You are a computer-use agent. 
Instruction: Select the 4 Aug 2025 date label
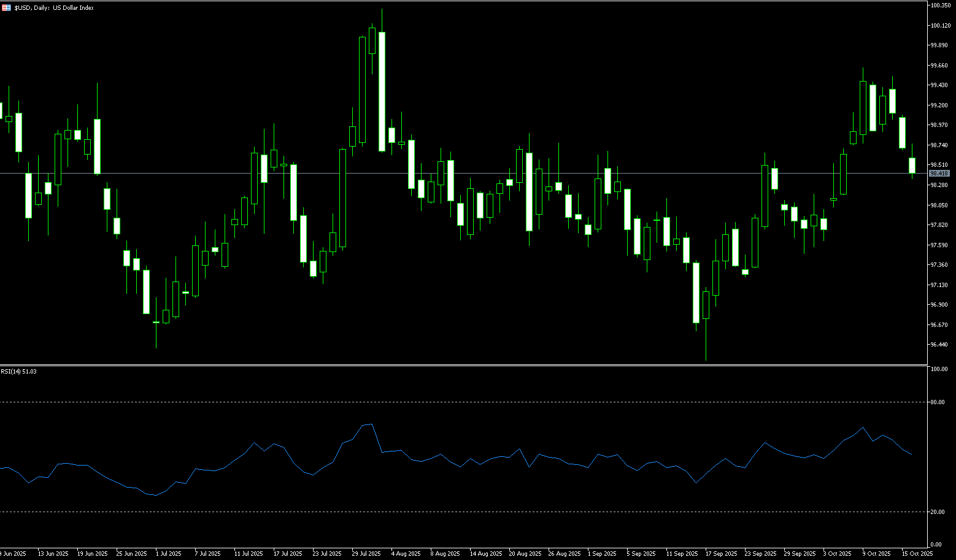point(406,554)
